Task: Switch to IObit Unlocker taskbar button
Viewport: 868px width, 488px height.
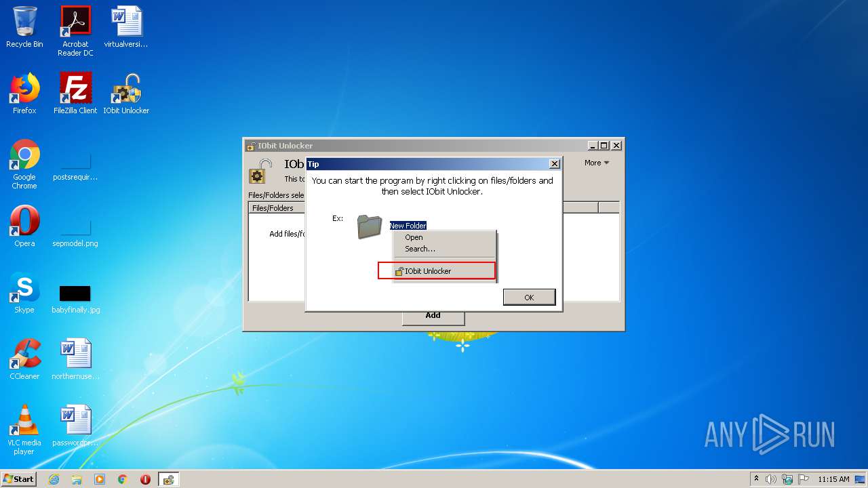Action: click(x=168, y=479)
